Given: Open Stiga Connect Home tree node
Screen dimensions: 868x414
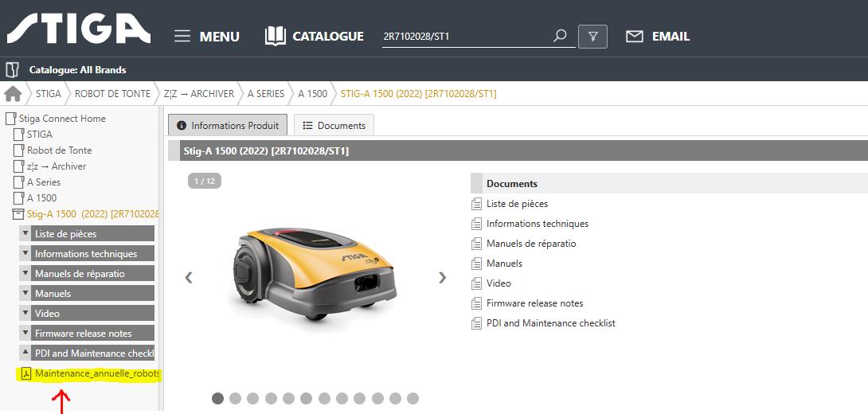Looking at the screenshot, I should (x=62, y=119).
